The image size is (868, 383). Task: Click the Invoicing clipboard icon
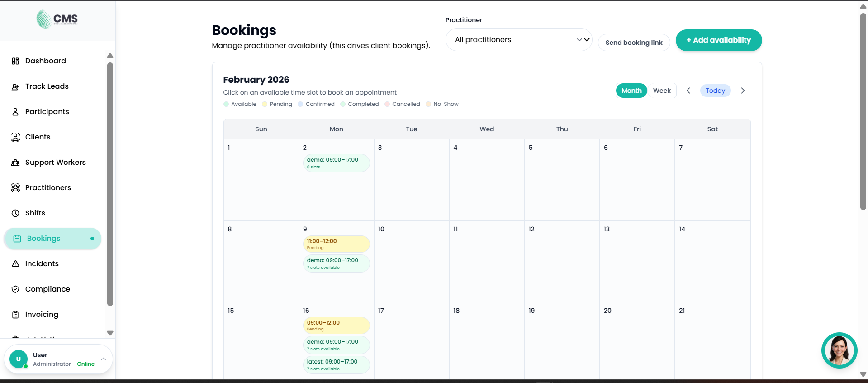pos(15,315)
